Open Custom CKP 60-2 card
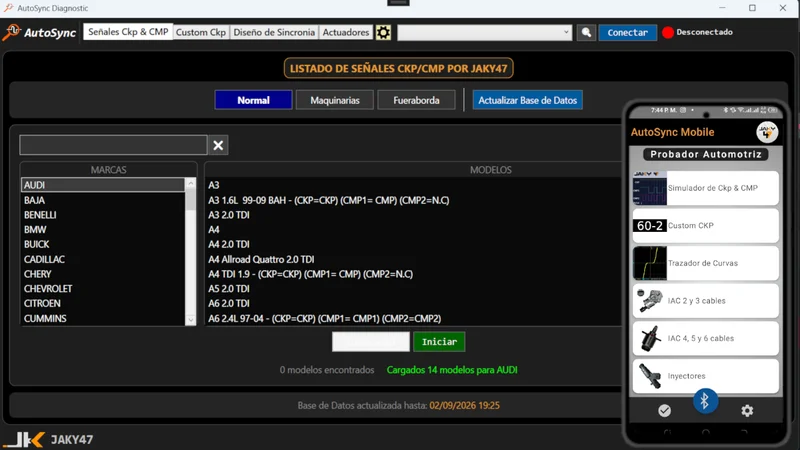This screenshot has height=450, width=800. click(x=706, y=226)
